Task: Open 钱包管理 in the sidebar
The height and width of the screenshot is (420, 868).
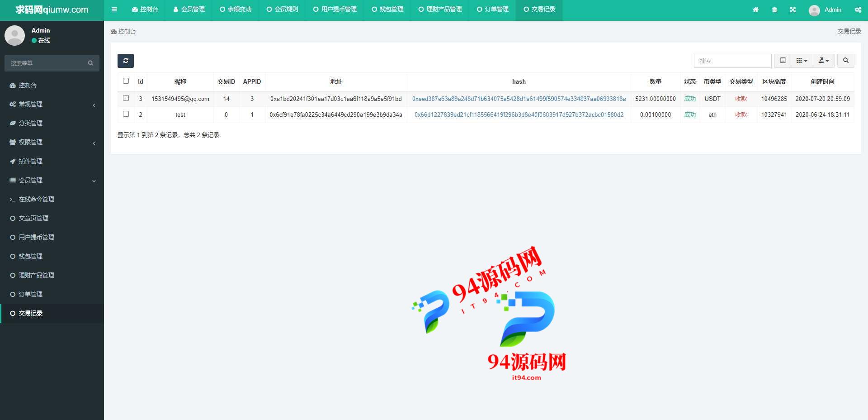Action: [x=52, y=256]
